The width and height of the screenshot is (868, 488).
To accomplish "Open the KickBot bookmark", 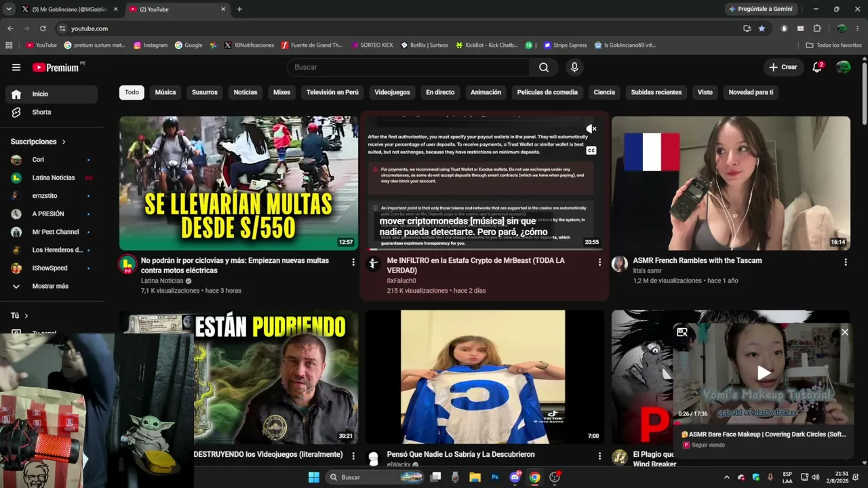I will point(487,45).
